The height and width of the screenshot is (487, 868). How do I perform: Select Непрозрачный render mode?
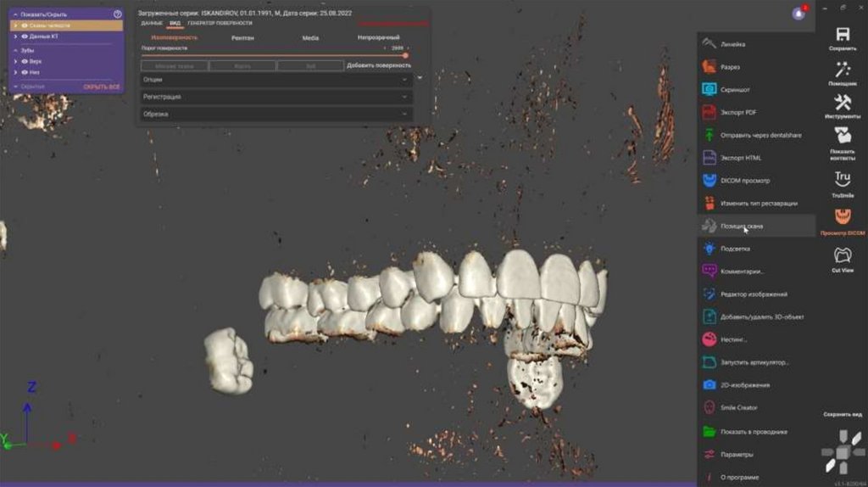coord(379,37)
